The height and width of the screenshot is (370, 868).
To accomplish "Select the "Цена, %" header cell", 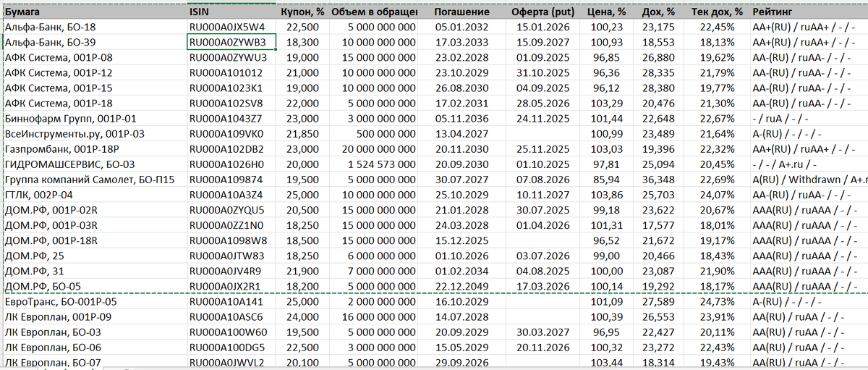I will pos(605,12).
